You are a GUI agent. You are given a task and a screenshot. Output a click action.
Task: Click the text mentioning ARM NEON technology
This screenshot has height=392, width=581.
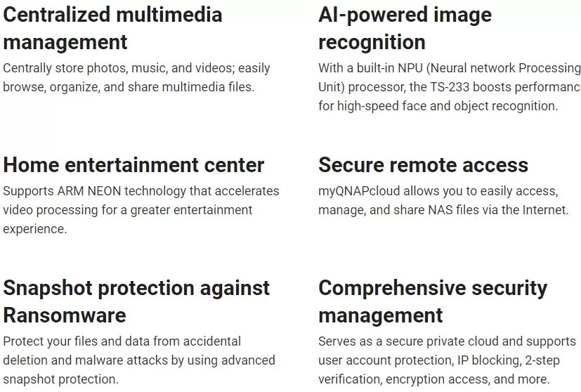pyautogui.click(x=141, y=210)
